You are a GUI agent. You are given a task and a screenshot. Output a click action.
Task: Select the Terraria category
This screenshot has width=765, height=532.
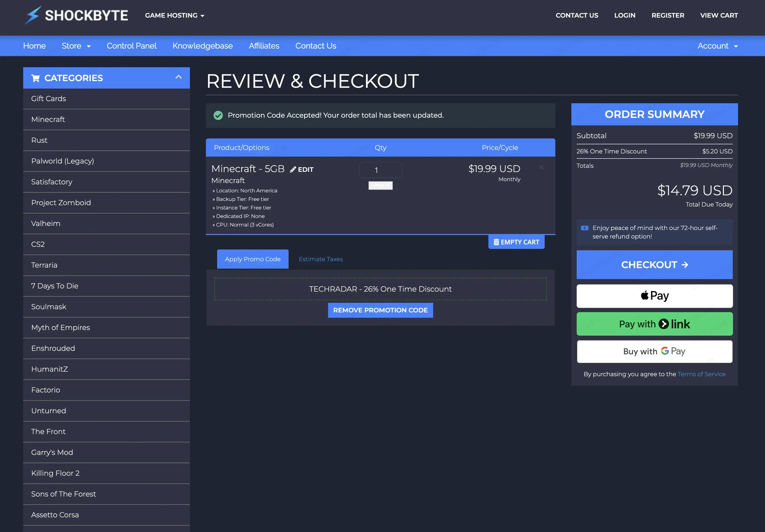tap(106, 265)
